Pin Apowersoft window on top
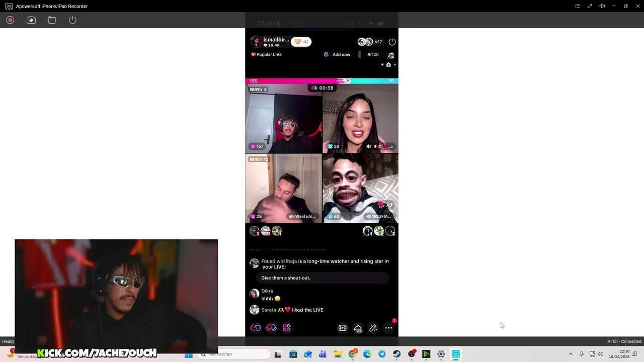Screen dimensions: 644x362 point(602,6)
